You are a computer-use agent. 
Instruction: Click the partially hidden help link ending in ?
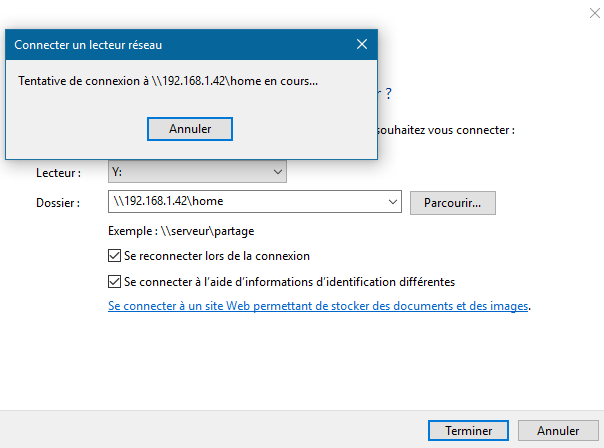tap(385, 93)
